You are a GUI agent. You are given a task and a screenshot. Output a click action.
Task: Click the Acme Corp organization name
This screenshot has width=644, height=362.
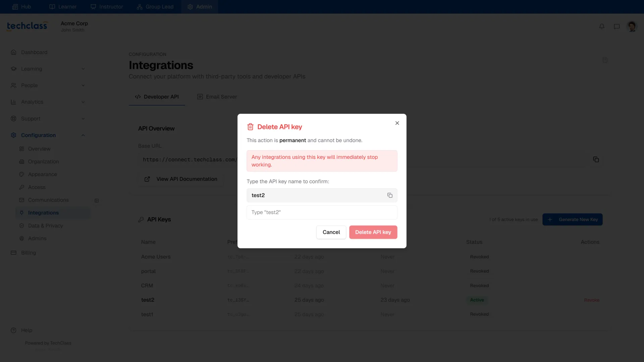click(x=74, y=23)
